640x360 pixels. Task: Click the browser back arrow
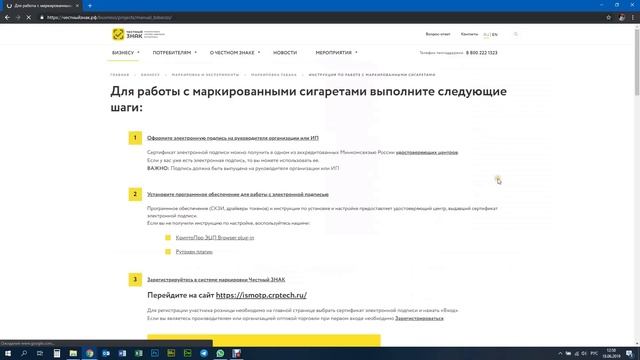click(7, 18)
